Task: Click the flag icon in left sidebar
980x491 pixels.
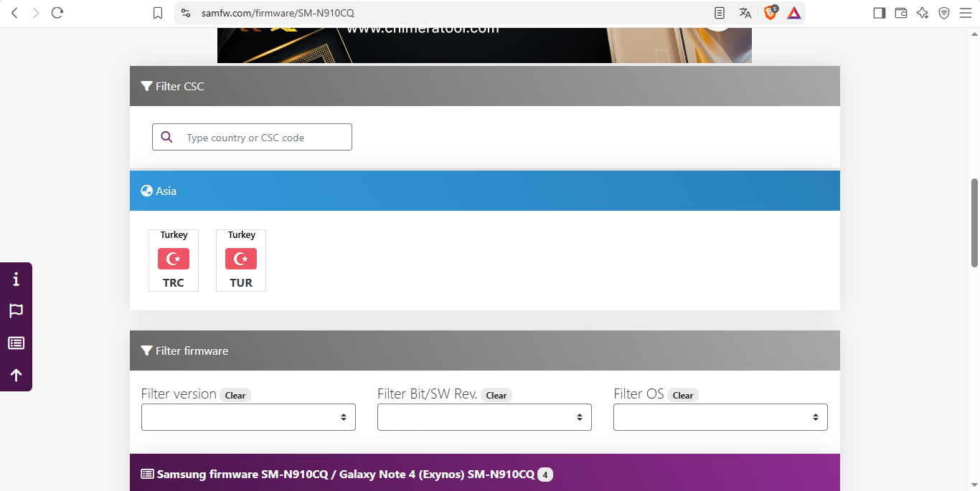Action: pos(16,311)
